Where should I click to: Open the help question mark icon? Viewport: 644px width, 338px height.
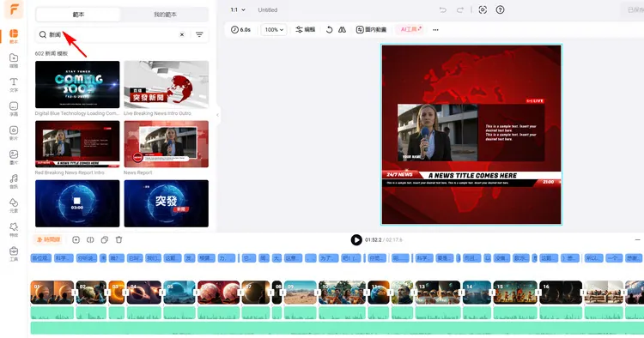(500, 9)
